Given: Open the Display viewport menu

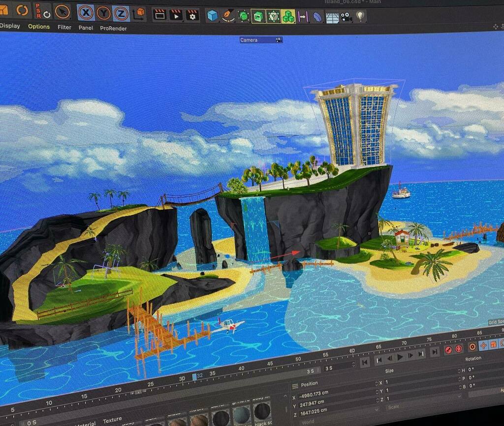Looking at the screenshot, I should [x=10, y=26].
